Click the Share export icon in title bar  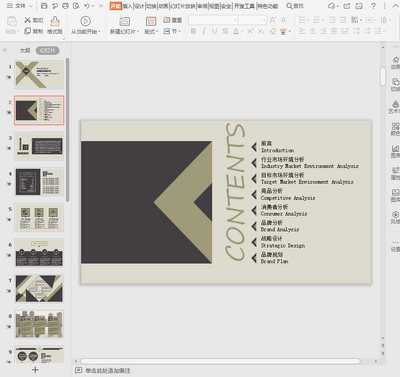(347, 6)
